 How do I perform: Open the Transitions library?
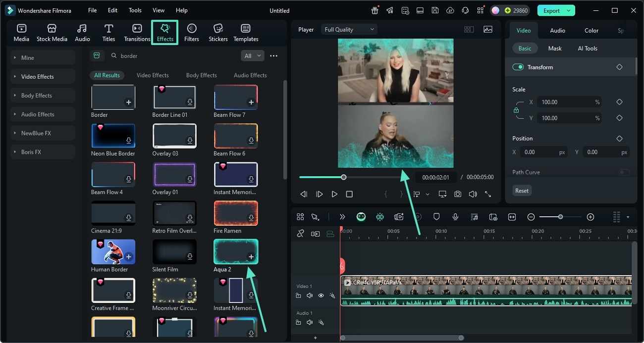(137, 33)
